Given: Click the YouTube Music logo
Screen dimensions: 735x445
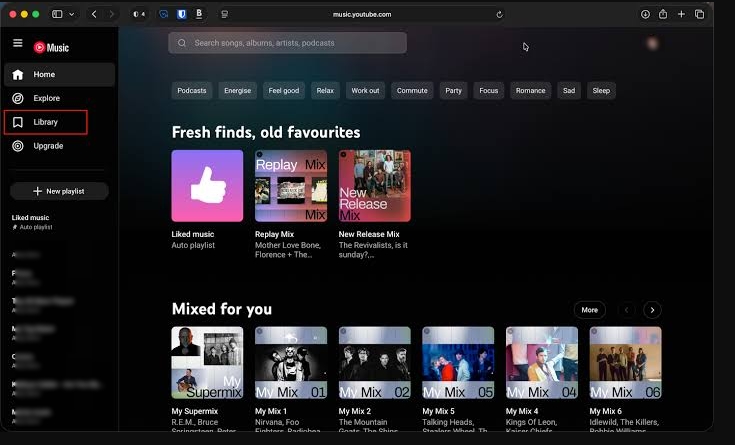Looking at the screenshot, I should pyautogui.click(x=51, y=47).
